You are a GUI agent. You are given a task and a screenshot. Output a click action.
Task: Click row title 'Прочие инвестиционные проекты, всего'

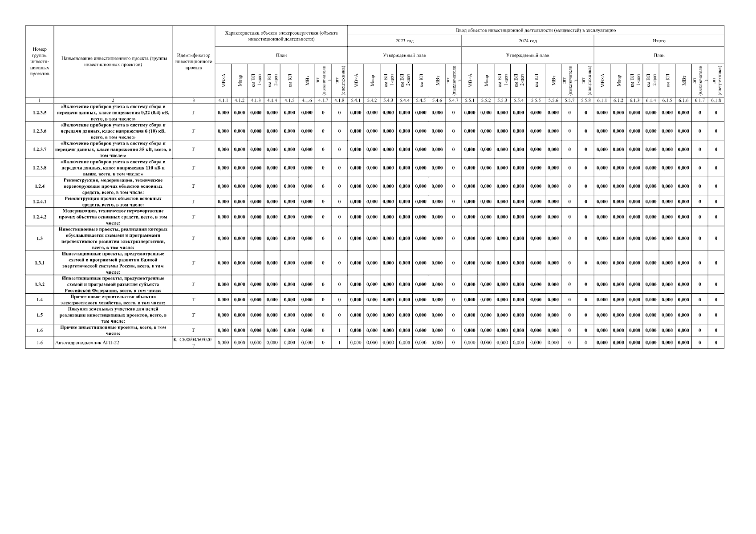coord(113,330)
